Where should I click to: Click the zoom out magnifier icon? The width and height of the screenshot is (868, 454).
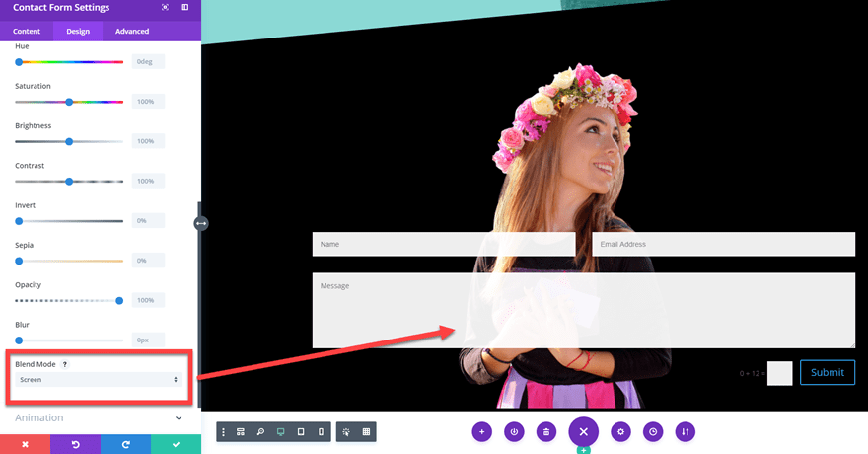click(x=260, y=432)
